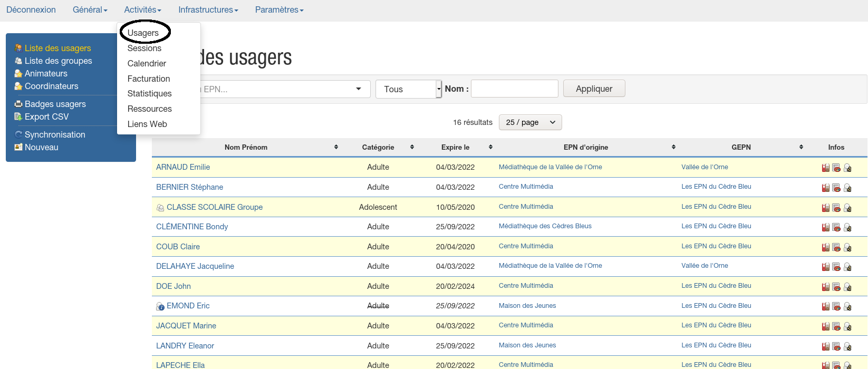Click the user coins icon for COUB Claire
868x369 pixels.
847,247
